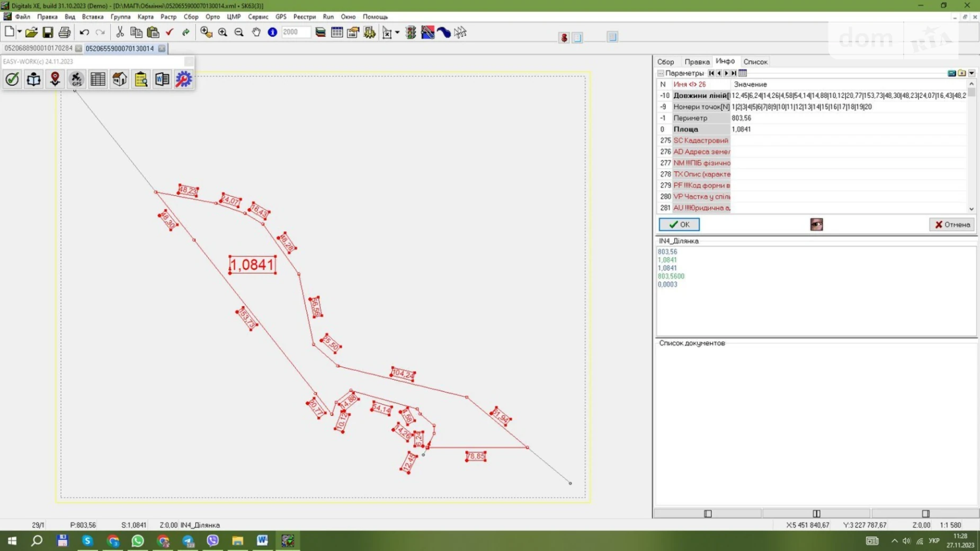Click the Отмена cancel button

(952, 225)
